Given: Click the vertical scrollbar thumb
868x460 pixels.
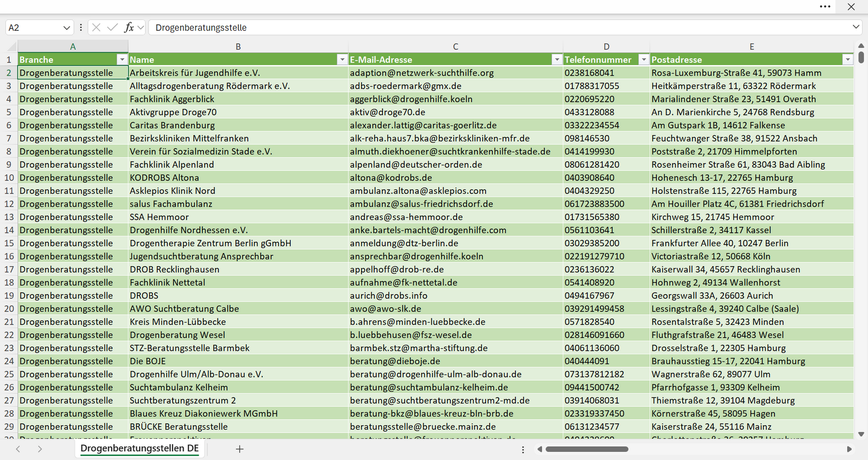Looking at the screenshot, I should 861,57.
